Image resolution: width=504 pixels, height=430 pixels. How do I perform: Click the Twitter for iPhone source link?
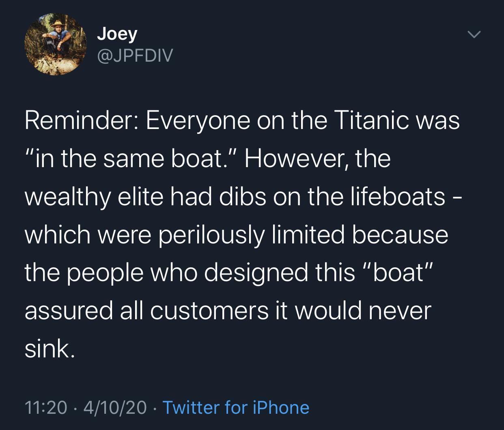(235, 407)
